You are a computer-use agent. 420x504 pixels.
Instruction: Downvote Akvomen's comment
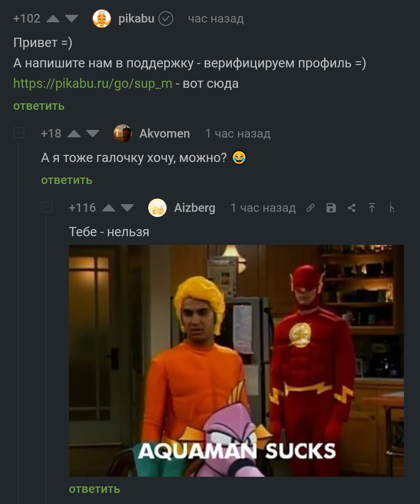coord(92,134)
